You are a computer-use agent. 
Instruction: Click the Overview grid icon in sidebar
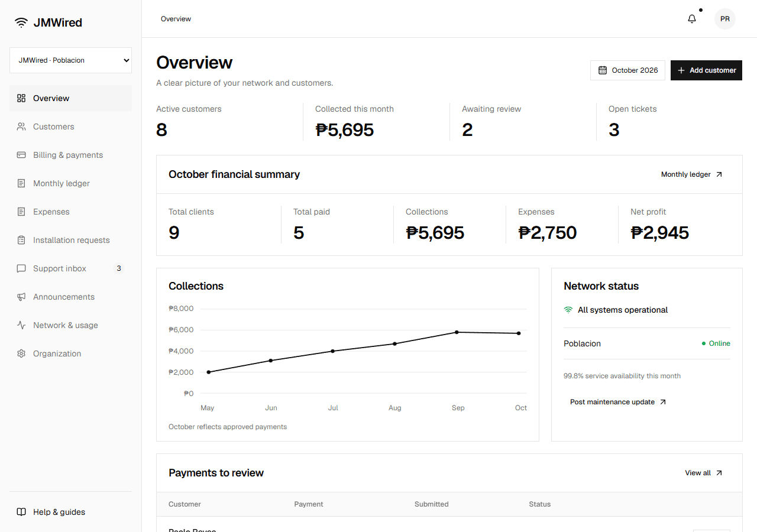(x=21, y=98)
